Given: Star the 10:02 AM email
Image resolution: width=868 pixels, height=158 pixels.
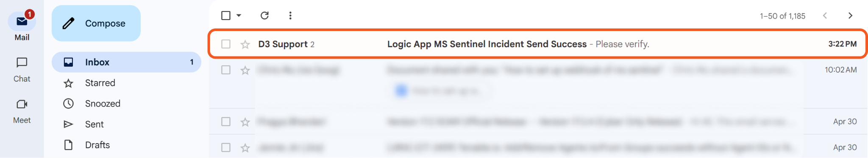Looking at the screenshot, I should pyautogui.click(x=245, y=70).
